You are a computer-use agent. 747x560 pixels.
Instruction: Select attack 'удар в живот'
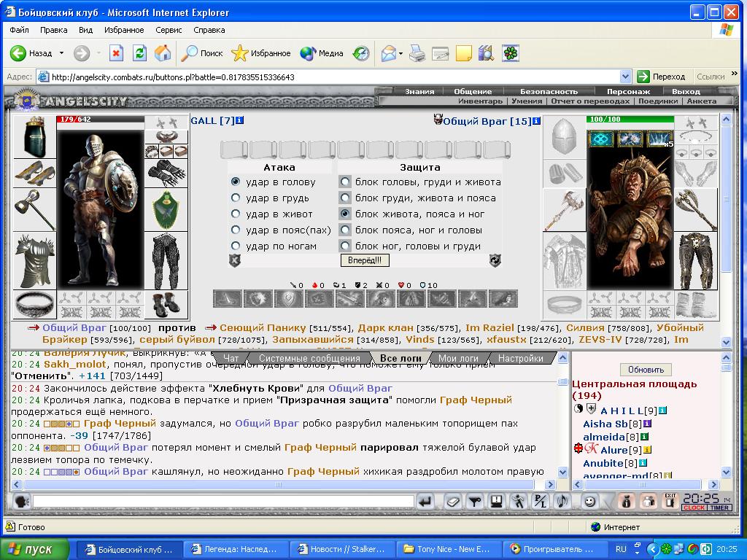pyautogui.click(x=236, y=214)
